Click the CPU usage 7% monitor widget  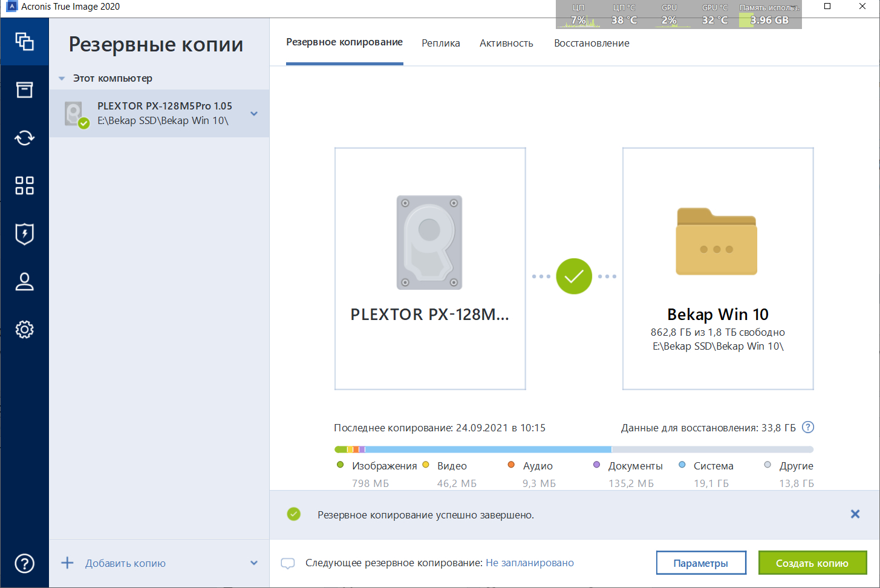click(578, 15)
